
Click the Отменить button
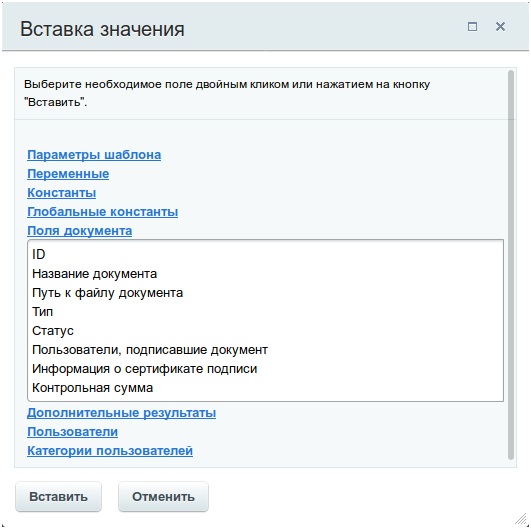point(163,496)
